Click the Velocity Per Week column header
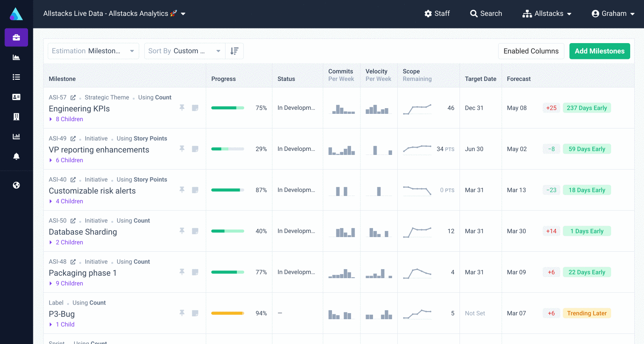Image resolution: width=644 pixels, height=344 pixels. [378, 75]
